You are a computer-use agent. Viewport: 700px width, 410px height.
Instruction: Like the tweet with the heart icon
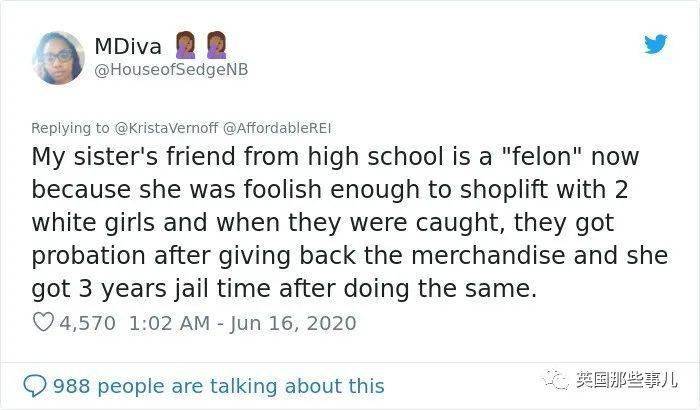point(43,323)
